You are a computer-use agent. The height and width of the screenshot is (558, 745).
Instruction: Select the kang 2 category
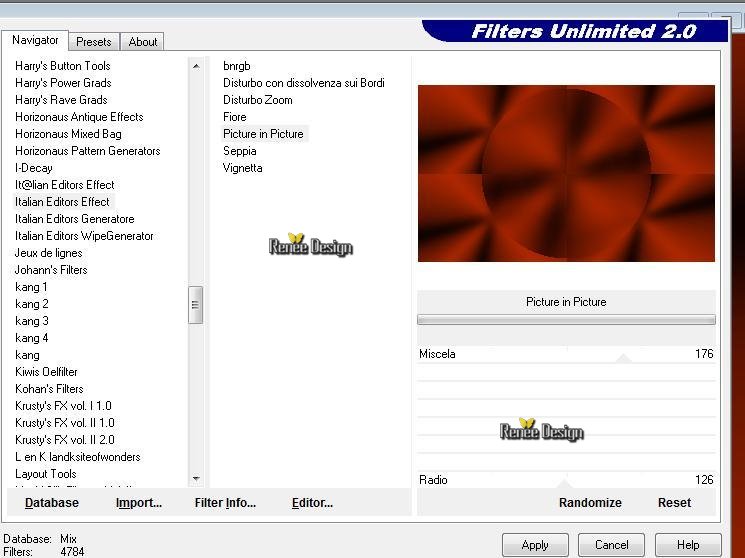tap(32, 304)
